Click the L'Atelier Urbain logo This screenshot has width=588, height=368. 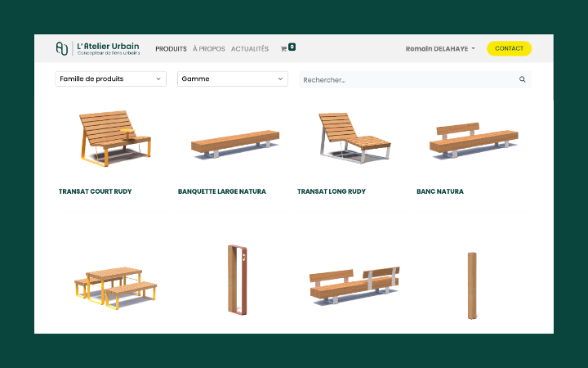pos(97,48)
